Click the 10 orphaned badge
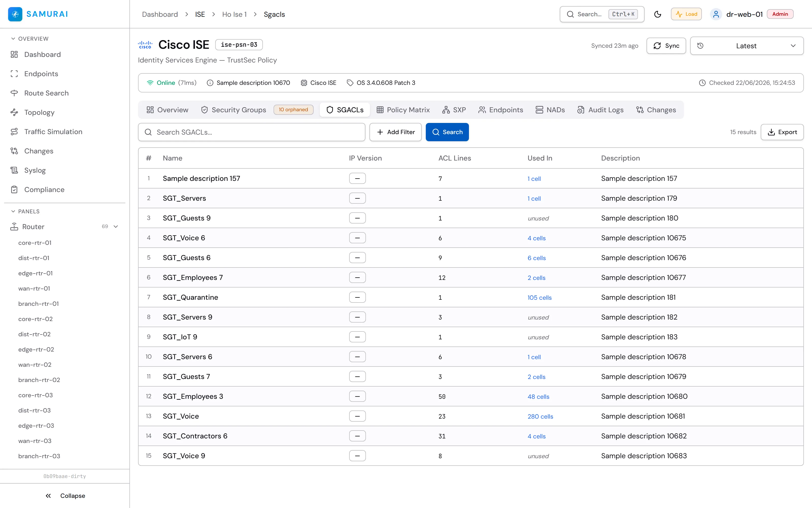This screenshot has width=812, height=508. (293, 110)
